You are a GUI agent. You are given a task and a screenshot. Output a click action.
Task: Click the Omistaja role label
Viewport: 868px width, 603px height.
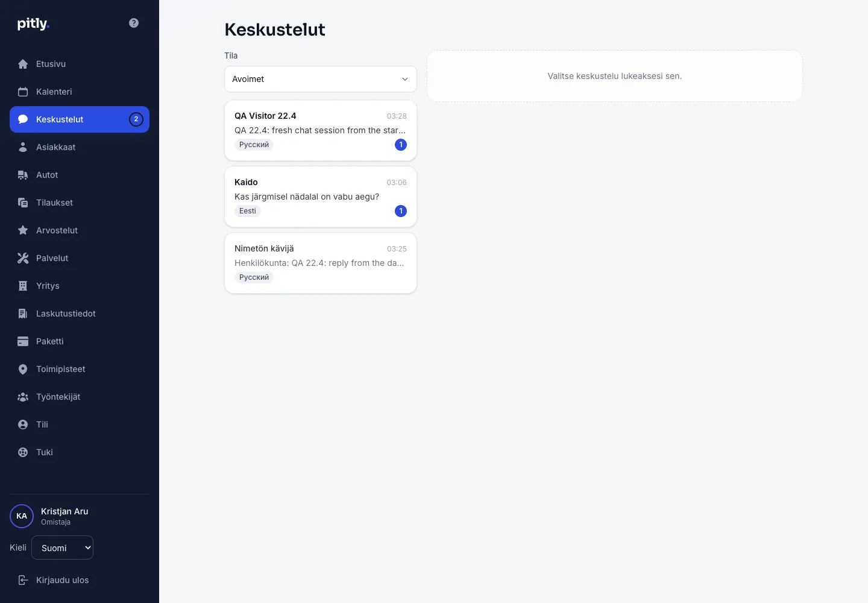55,522
